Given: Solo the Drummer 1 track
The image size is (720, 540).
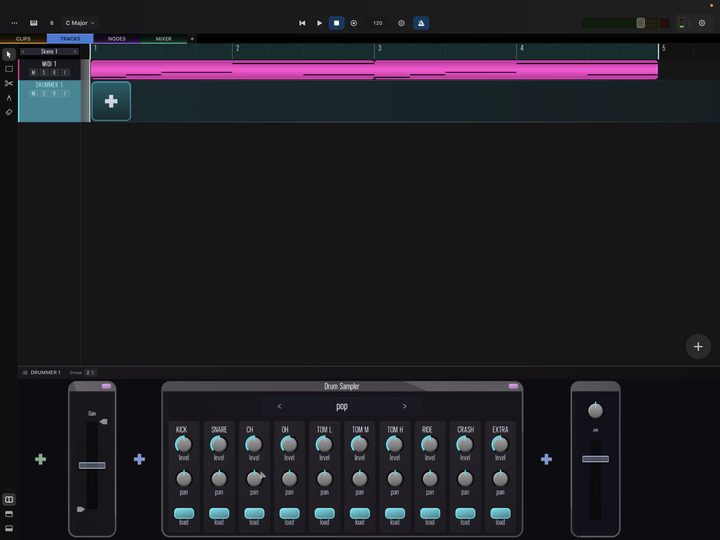Looking at the screenshot, I should point(44,94).
